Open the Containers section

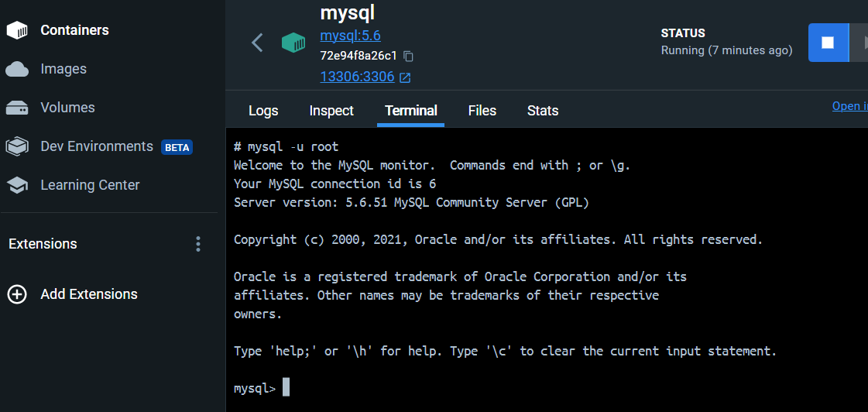[75, 30]
